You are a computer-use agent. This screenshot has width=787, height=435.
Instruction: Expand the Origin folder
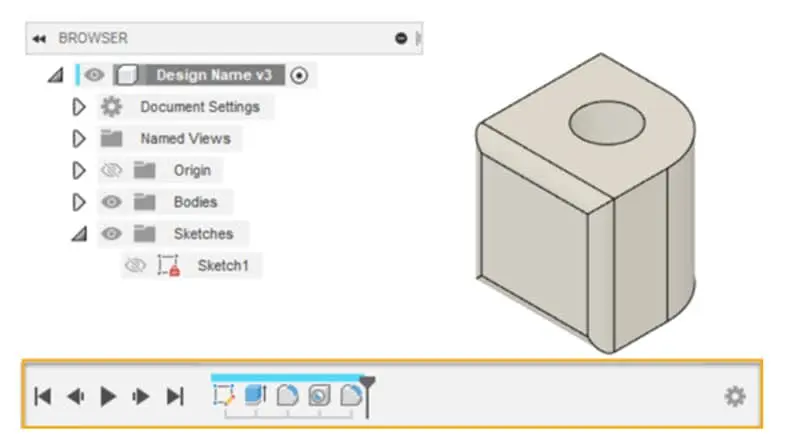[79, 171]
